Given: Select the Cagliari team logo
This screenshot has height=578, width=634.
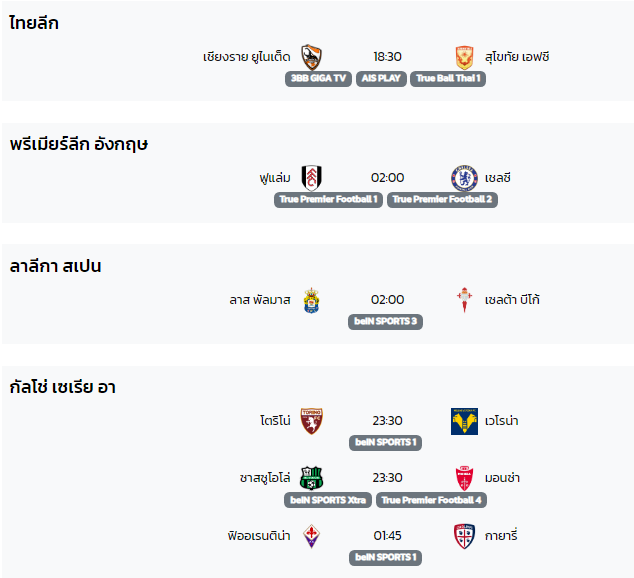Looking at the screenshot, I should [464, 536].
